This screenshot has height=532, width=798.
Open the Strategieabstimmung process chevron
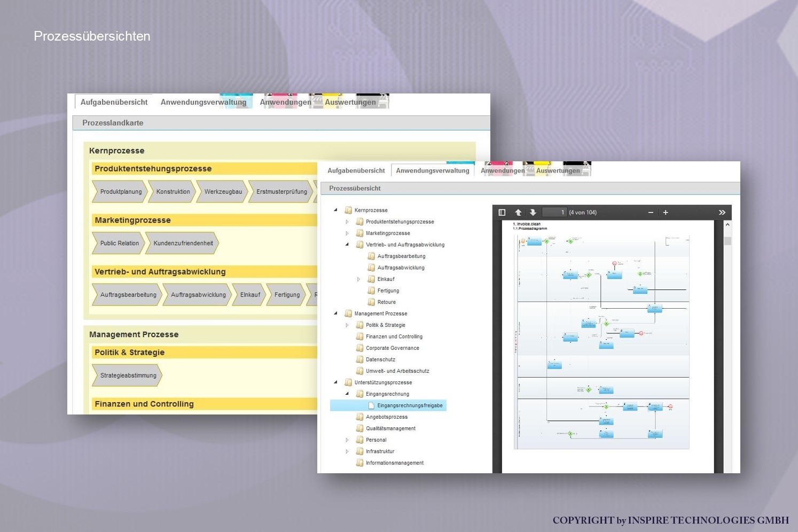point(128,375)
